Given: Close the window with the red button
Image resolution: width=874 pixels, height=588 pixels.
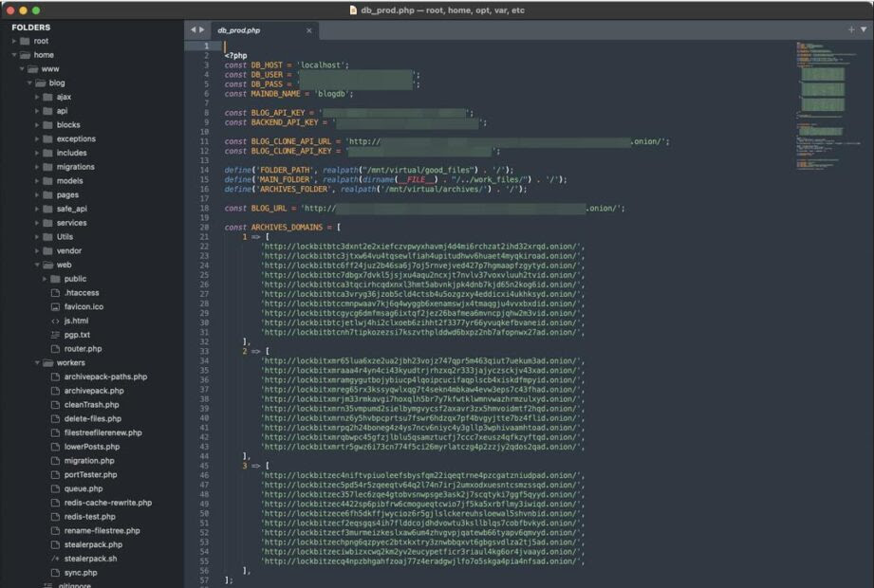Looking at the screenshot, I should (x=10, y=10).
